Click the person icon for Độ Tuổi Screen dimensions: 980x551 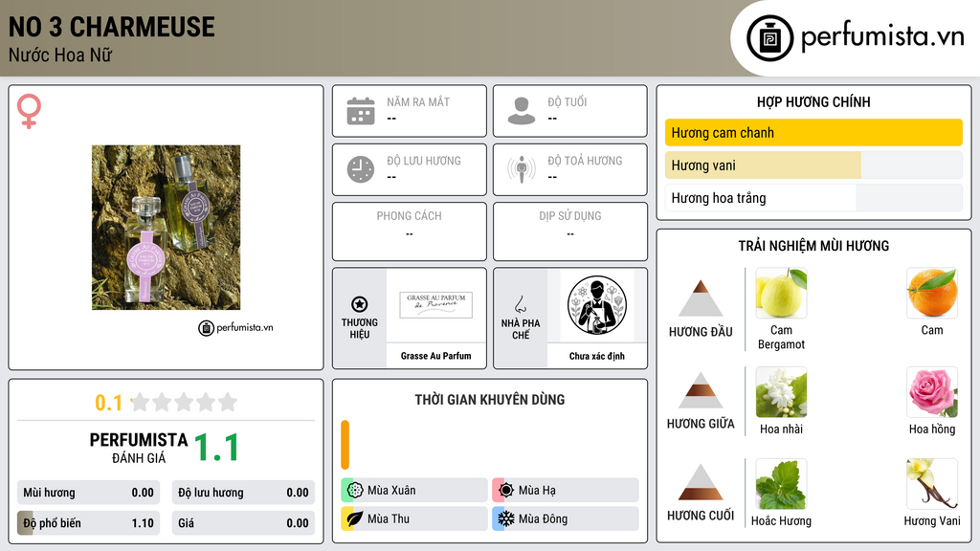point(522,111)
